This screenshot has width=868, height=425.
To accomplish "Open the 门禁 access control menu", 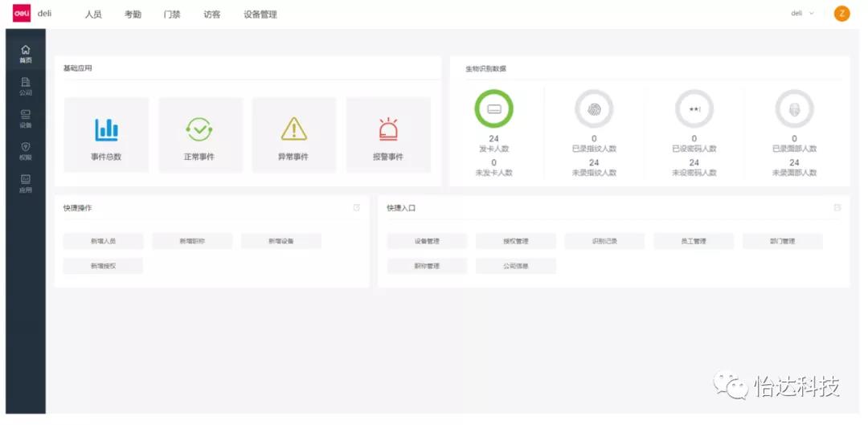I will 172,14.
